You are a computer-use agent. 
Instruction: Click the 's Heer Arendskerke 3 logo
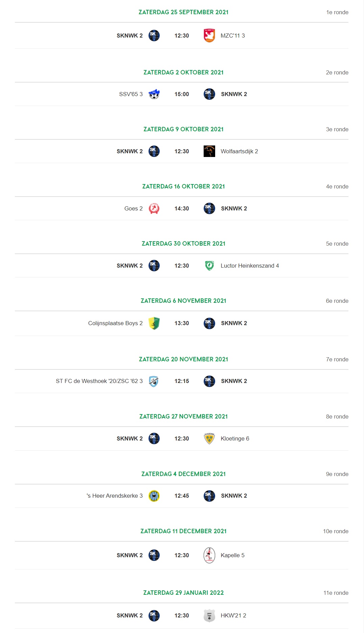pos(154,496)
